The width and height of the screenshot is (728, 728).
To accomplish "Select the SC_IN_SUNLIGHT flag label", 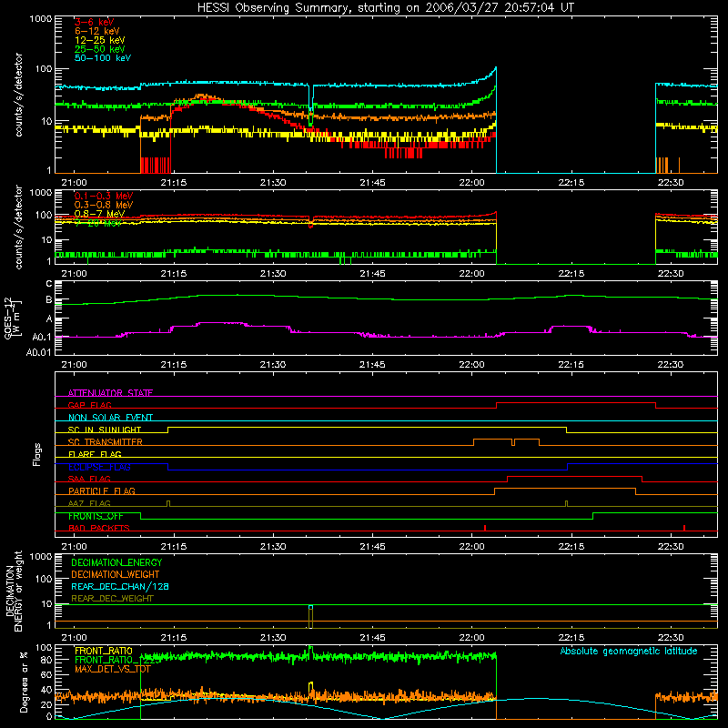I will coord(105,430).
